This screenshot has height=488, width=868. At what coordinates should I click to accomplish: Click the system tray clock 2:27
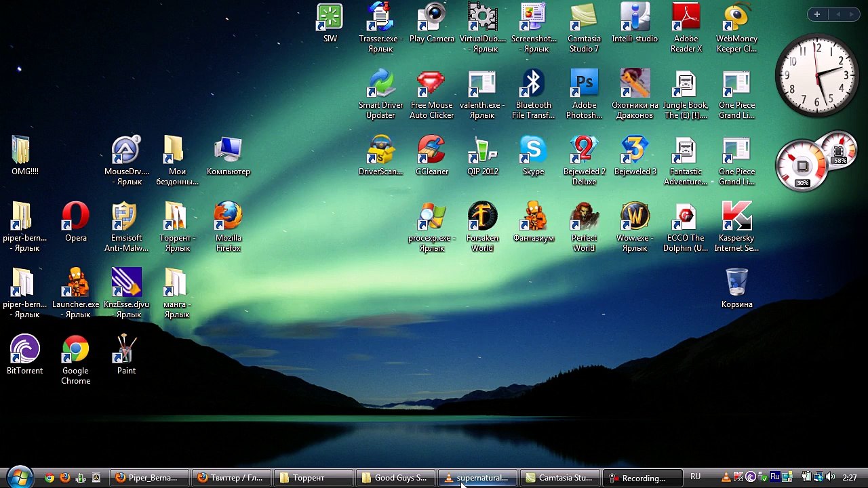coord(850,478)
